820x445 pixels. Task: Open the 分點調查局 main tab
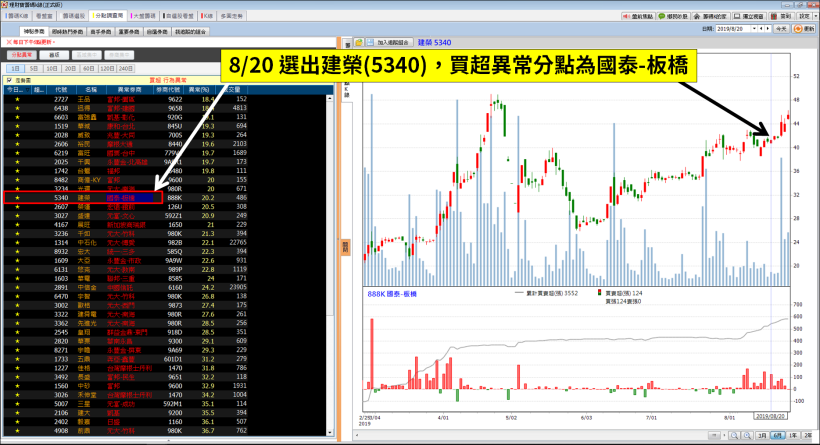coord(108,16)
